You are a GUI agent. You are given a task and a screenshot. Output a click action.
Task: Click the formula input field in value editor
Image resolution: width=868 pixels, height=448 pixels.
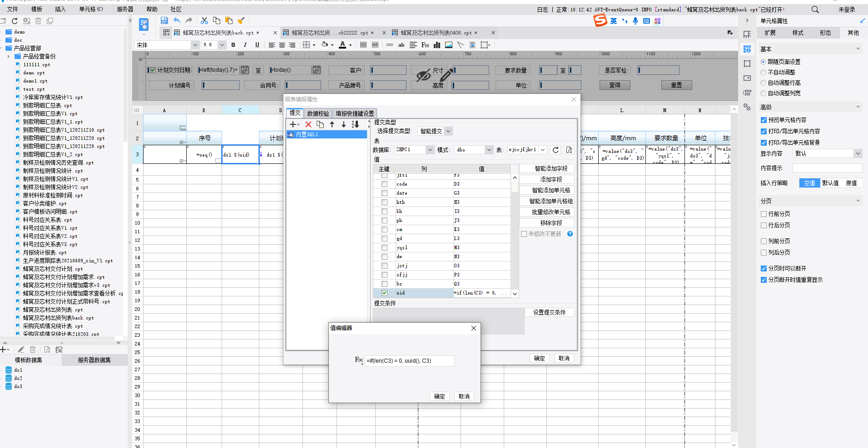409,361
